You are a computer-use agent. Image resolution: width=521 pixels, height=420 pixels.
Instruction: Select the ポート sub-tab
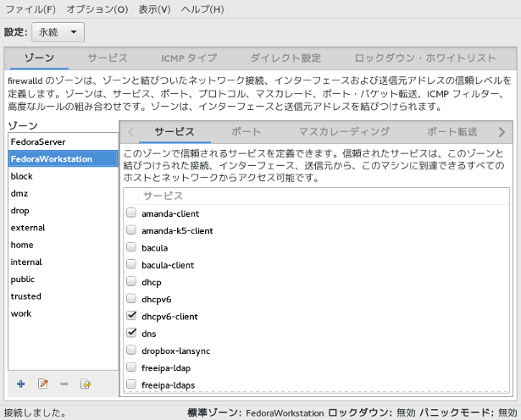247,132
